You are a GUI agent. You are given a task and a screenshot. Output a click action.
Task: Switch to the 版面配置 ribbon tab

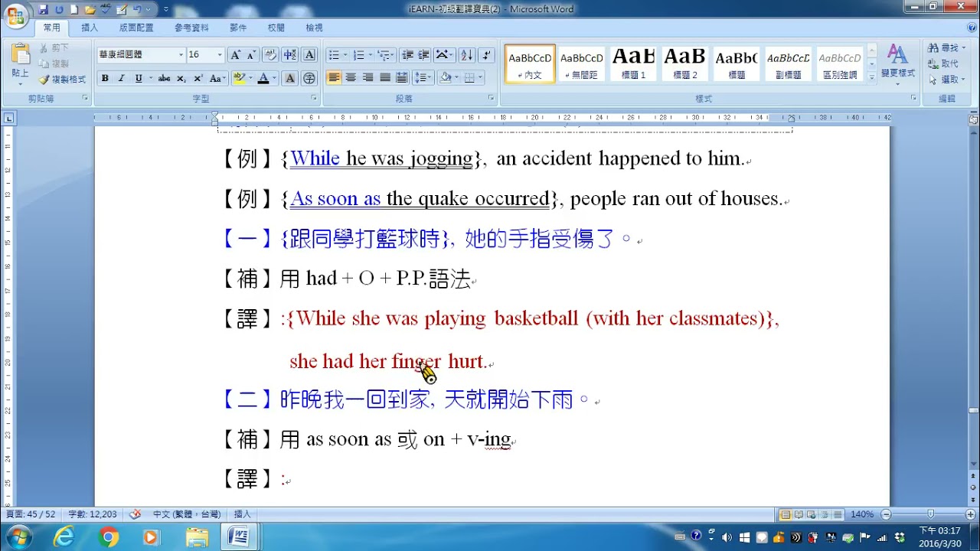coord(136,28)
